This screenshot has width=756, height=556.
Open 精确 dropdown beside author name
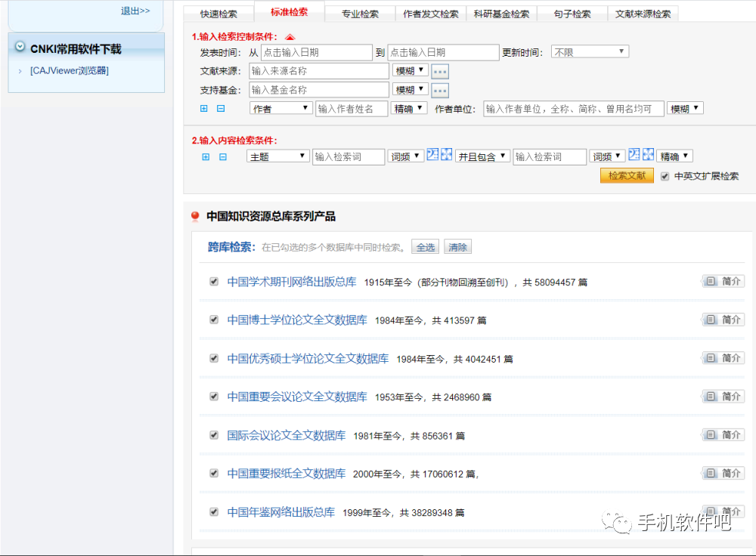pyautogui.click(x=409, y=109)
